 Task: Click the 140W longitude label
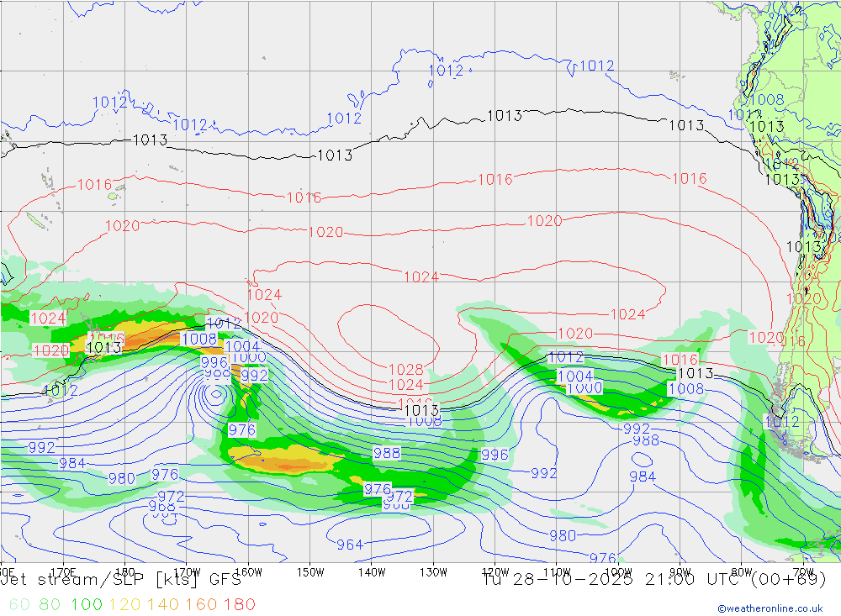click(372, 572)
